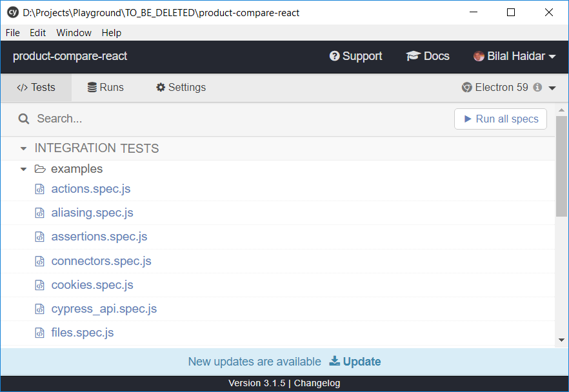Open the File menu
Screen dimensions: 569x392
click(13, 33)
